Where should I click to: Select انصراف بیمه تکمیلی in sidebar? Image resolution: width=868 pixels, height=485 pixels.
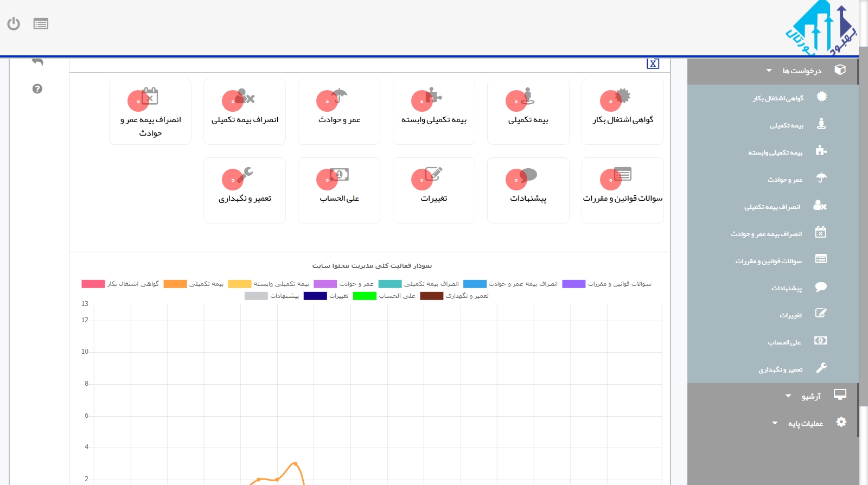[x=772, y=207]
